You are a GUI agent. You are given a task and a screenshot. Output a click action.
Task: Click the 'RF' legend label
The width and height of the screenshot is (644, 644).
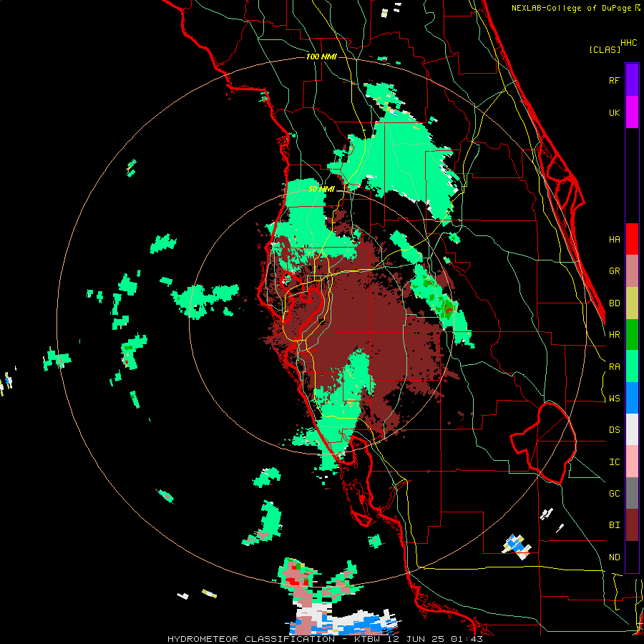coord(614,80)
